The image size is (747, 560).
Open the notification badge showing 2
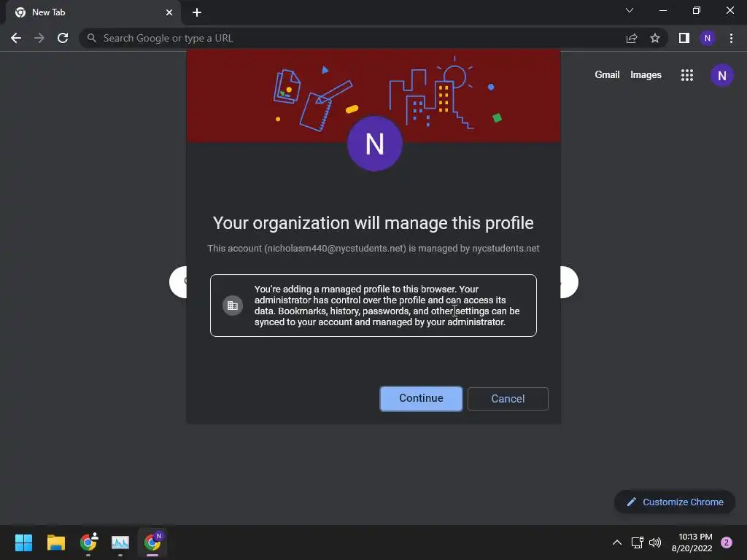coord(727,542)
